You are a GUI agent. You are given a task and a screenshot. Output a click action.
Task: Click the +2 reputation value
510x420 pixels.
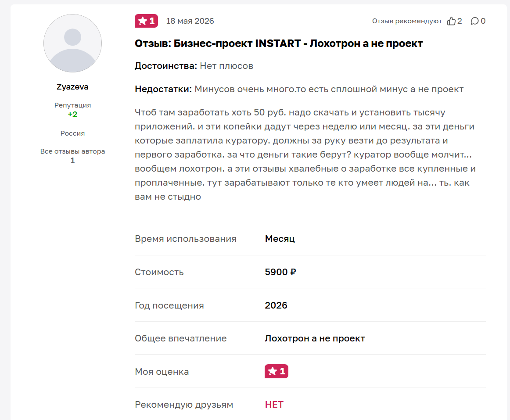coord(72,115)
